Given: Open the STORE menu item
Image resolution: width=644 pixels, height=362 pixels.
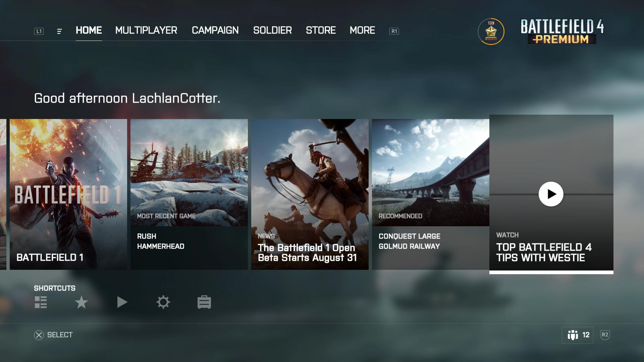Looking at the screenshot, I should (x=321, y=31).
